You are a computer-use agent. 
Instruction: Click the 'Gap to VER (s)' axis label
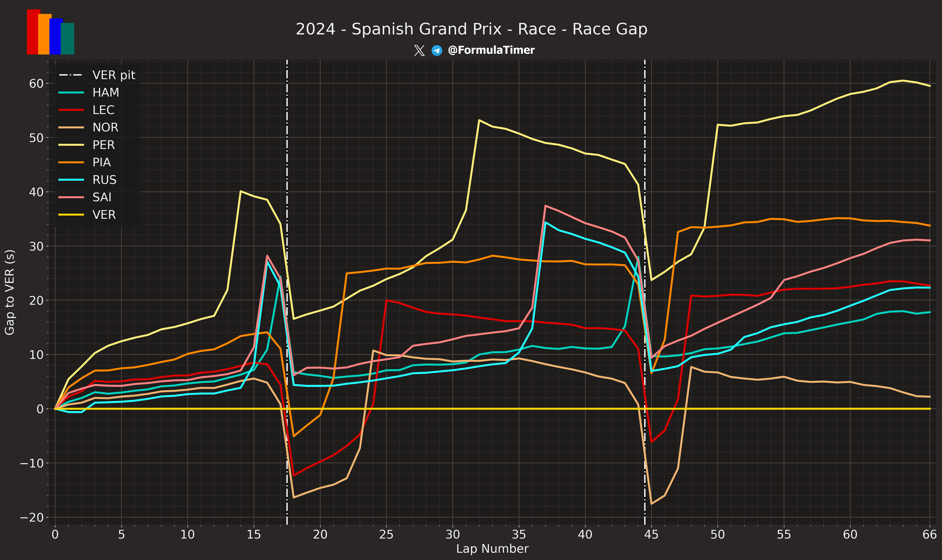[x=10, y=292]
